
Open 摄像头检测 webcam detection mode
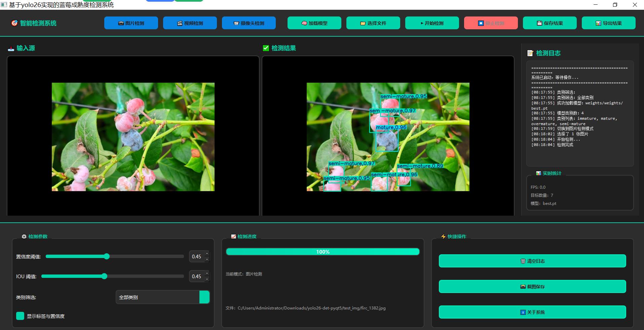(249, 23)
